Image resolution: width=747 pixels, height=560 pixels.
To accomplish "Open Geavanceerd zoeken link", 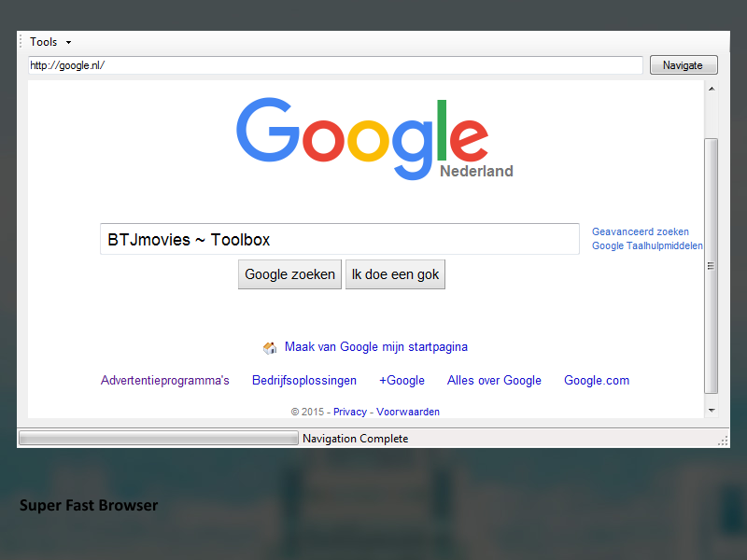I will pos(641,231).
